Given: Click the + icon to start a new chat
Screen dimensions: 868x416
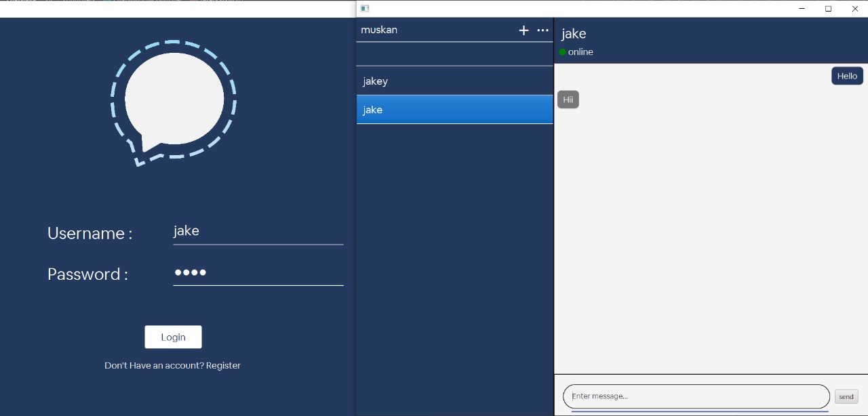Looking at the screenshot, I should click(x=524, y=30).
